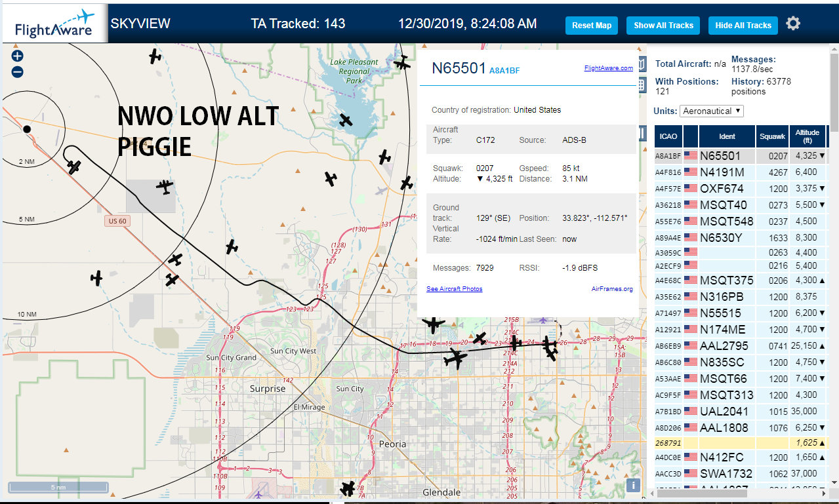Open the map info 'i' button
Image resolution: width=839 pixels, height=504 pixels.
point(633,485)
